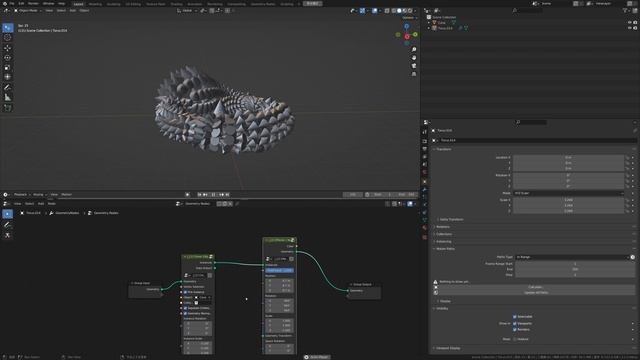Switch to the Shading workspace tab
This screenshot has width=640, height=360.
176,4
